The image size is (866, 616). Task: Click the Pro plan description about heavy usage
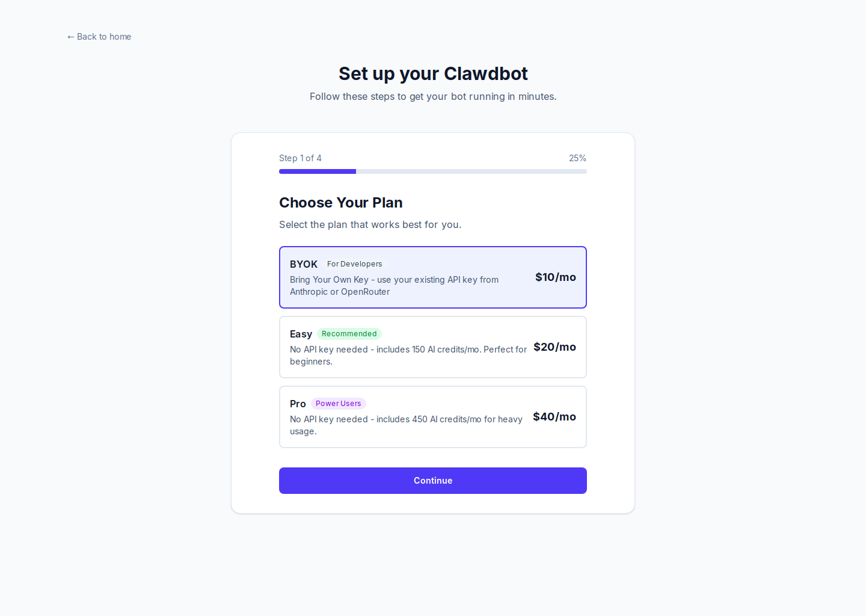tap(406, 425)
